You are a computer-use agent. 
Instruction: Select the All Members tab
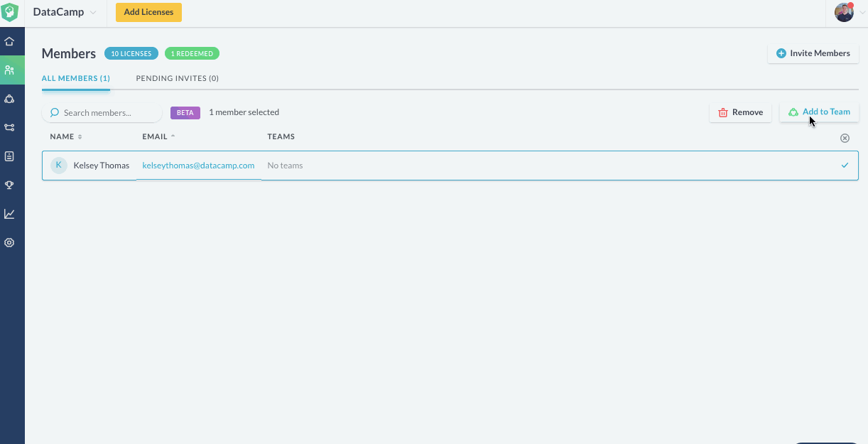[x=75, y=78]
